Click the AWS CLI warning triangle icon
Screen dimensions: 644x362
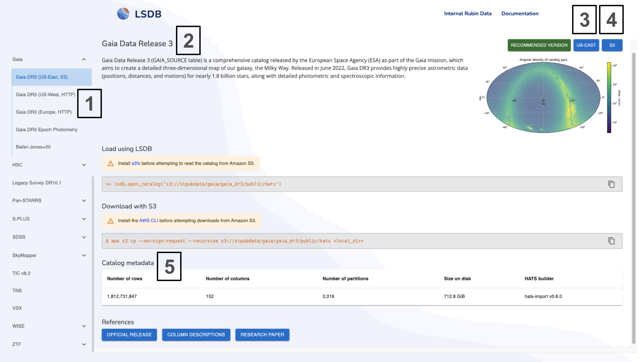pos(110,221)
